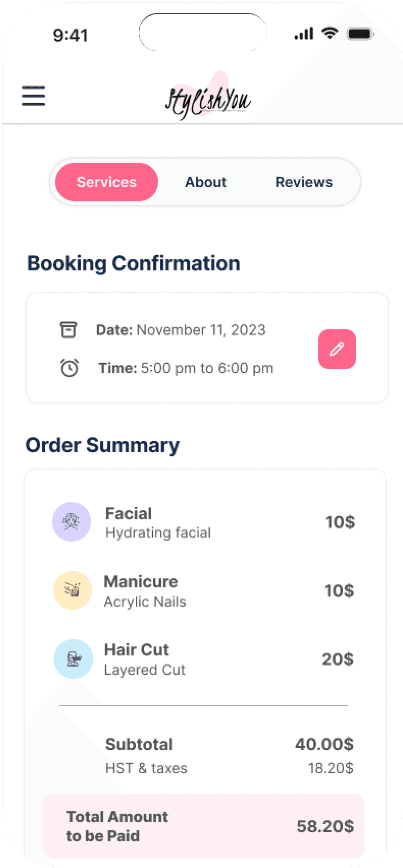Switch to the About tab
403x868 pixels.
pyautogui.click(x=205, y=182)
